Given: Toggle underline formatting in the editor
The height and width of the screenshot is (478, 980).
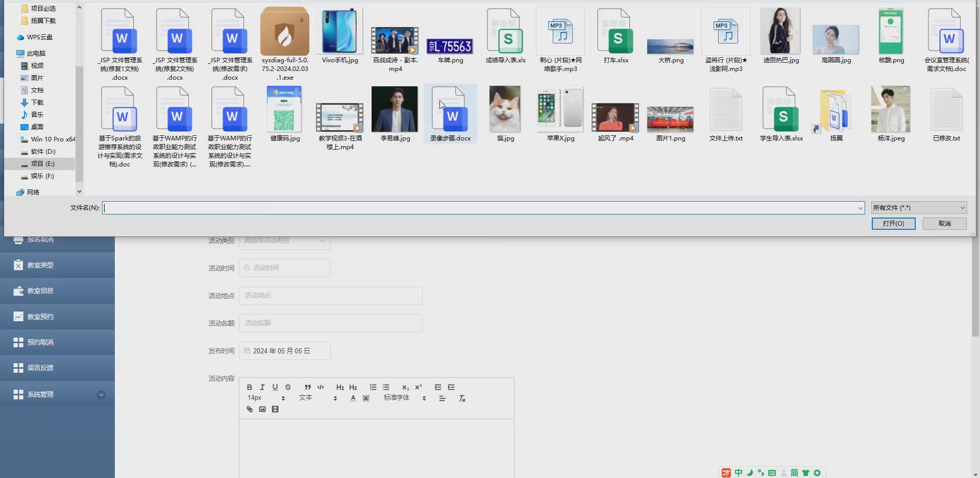Looking at the screenshot, I should pyautogui.click(x=275, y=387).
